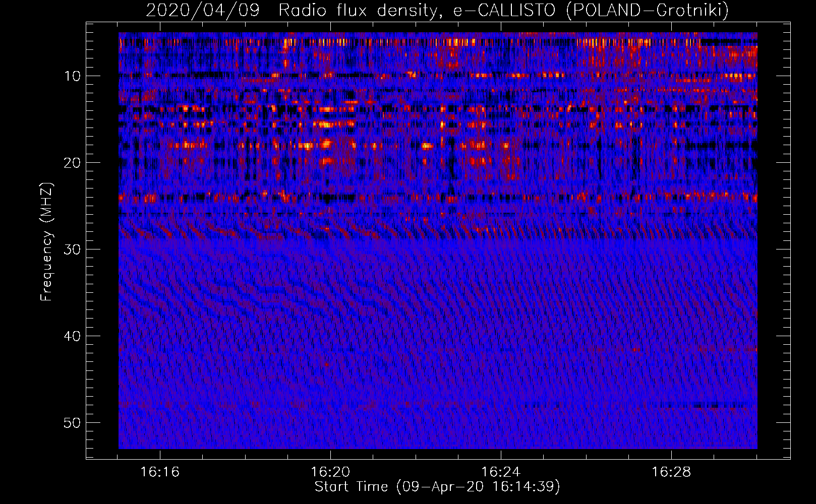The height and width of the screenshot is (504, 816).
Task: Click the time tick label '16:24'
Action: point(501,472)
